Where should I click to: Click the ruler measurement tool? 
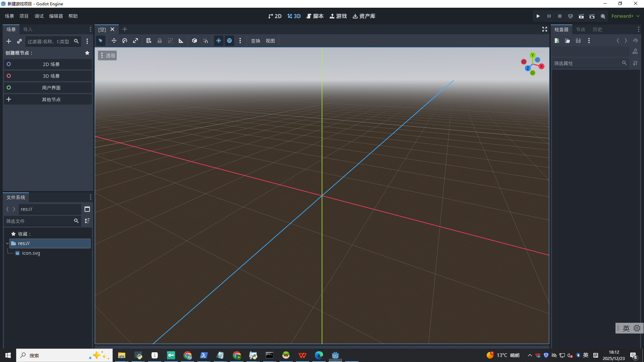click(x=181, y=41)
